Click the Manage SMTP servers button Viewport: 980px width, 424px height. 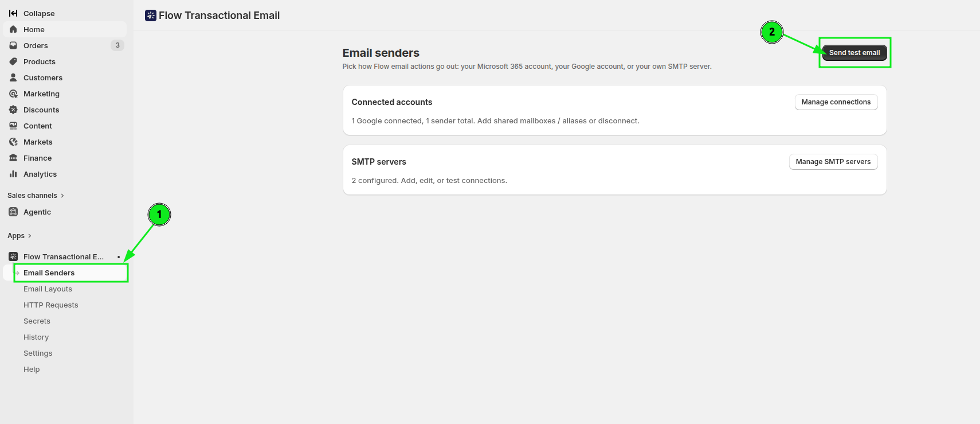click(833, 162)
